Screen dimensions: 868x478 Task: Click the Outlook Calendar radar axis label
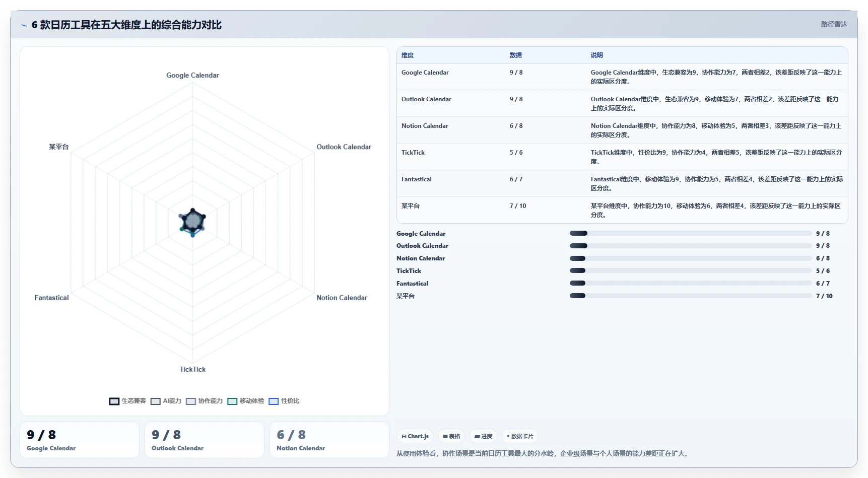tap(344, 147)
